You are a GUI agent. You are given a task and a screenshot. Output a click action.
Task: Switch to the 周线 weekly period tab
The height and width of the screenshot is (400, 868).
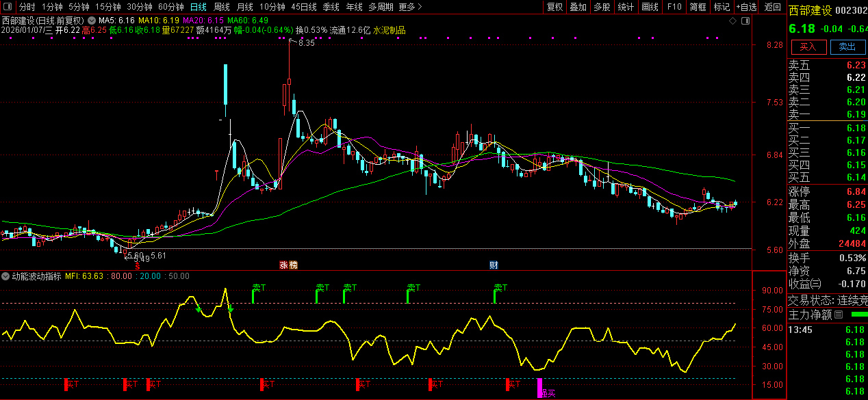click(221, 7)
